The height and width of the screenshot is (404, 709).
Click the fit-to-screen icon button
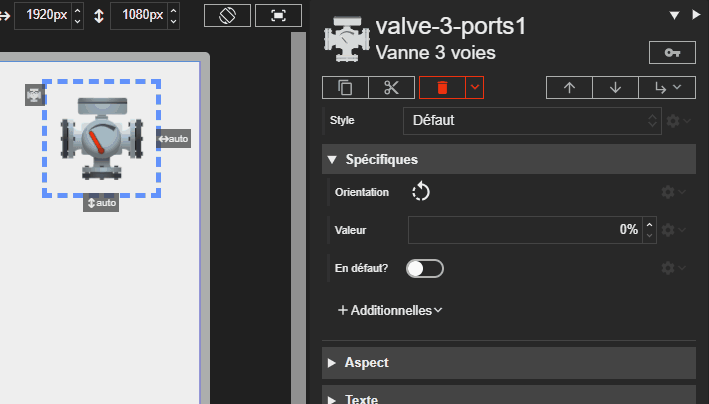278,15
